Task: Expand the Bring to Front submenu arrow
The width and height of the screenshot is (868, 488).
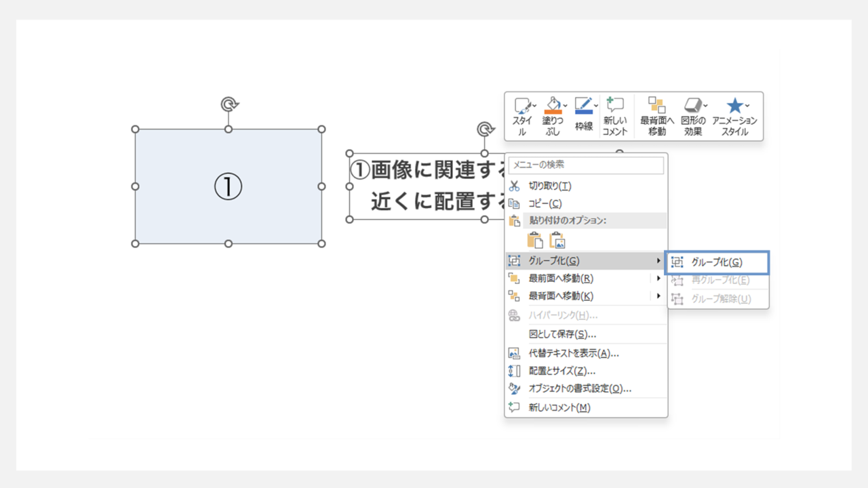Action: coord(658,278)
